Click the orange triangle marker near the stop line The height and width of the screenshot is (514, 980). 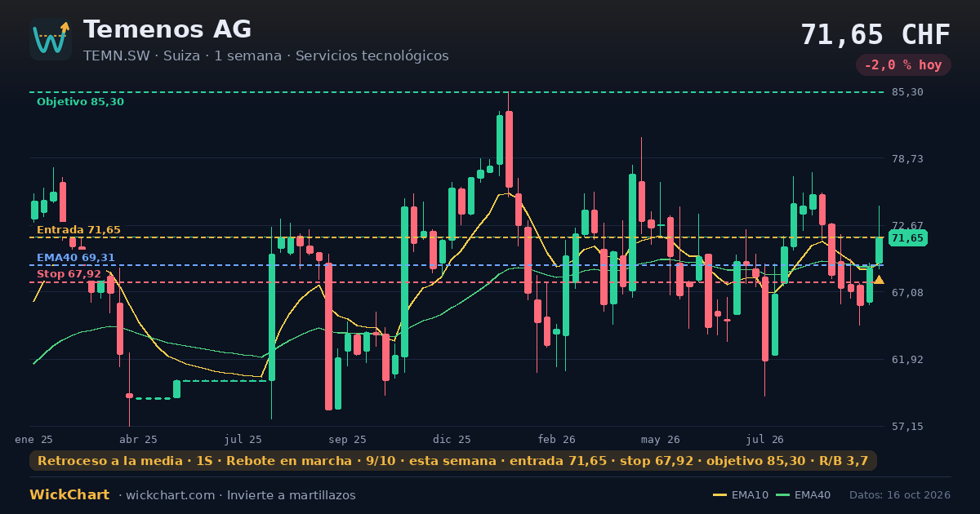click(879, 280)
